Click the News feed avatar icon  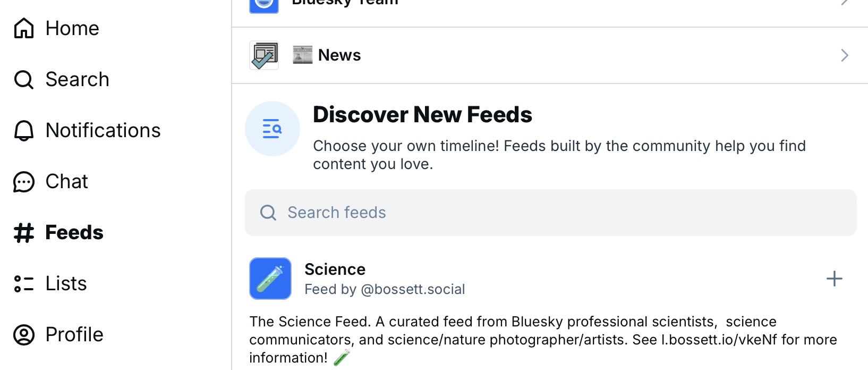[264, 55]
